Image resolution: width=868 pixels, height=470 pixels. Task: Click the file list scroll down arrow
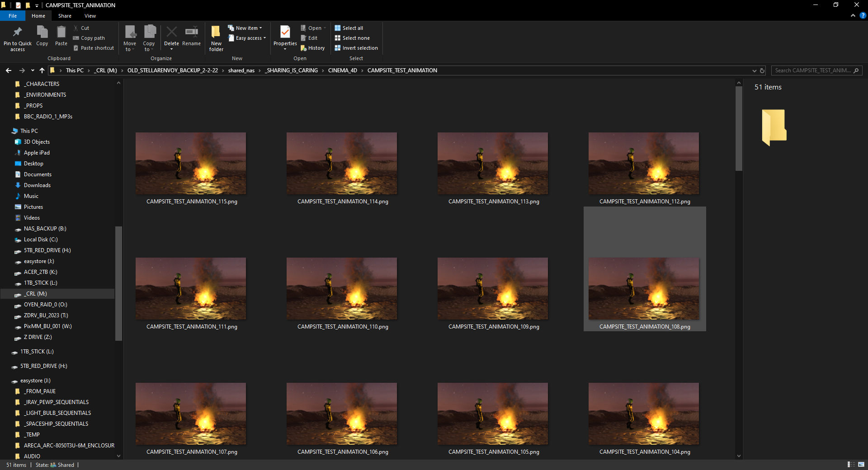click(x=739, y=456)
